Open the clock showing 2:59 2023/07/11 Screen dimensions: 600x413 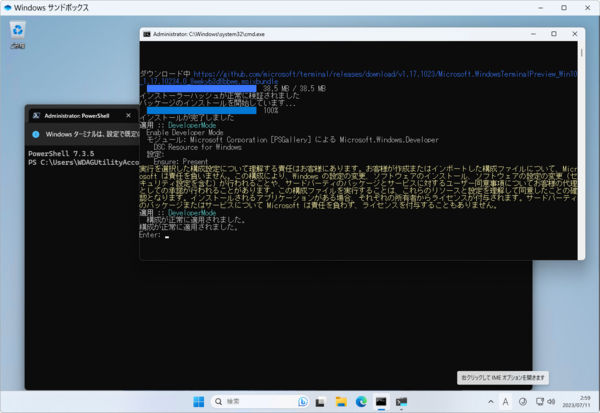click(576, 402)
